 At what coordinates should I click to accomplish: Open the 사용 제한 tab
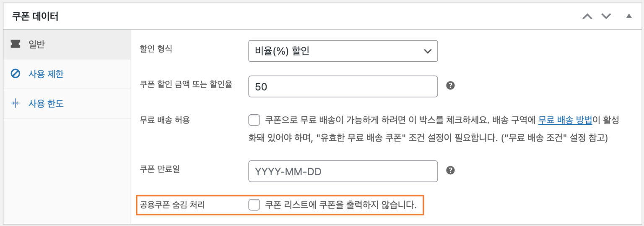pos(46,74)
